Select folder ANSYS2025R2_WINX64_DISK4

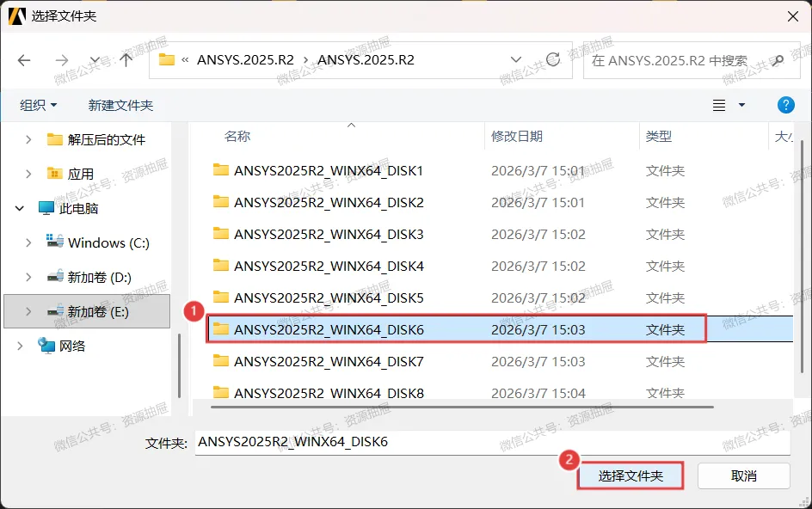coord(329,267)
